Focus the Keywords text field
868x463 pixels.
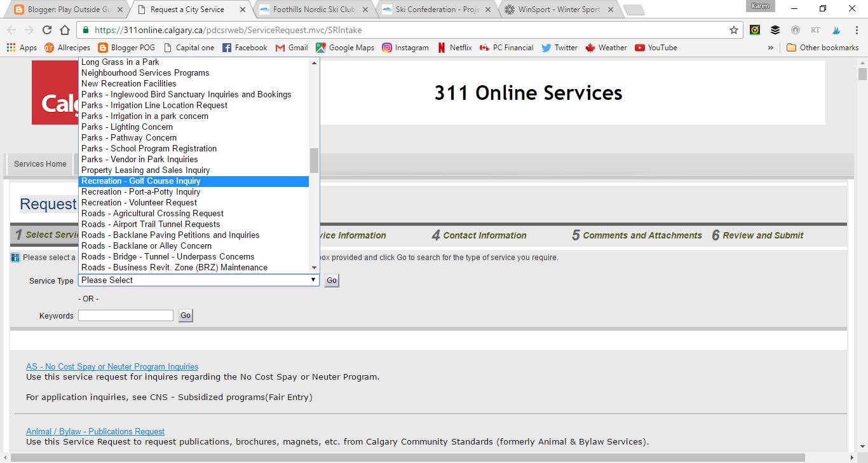126,315
